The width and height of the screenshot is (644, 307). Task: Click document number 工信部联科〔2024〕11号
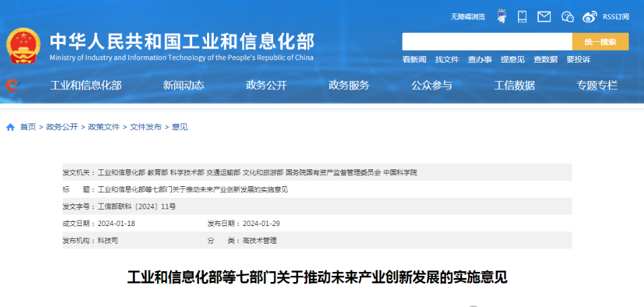pyautogui.click(x=137, y=206)
